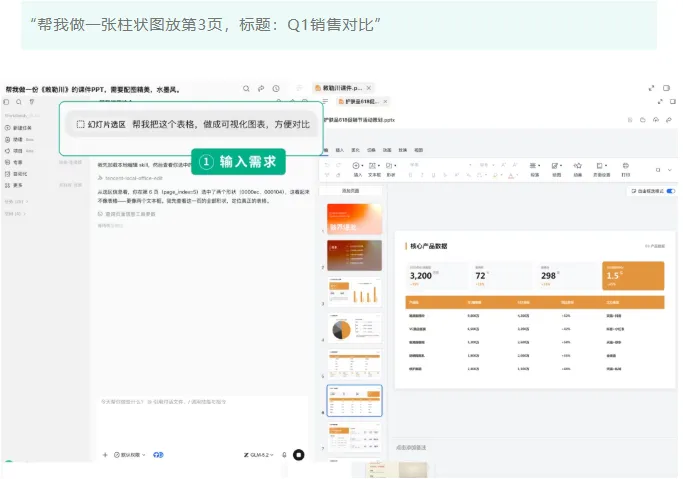Image resolution: width=683 pixels, height=479 pixels.
Task: Expand the ribbon chevron at far right
Action: [669, 170]
